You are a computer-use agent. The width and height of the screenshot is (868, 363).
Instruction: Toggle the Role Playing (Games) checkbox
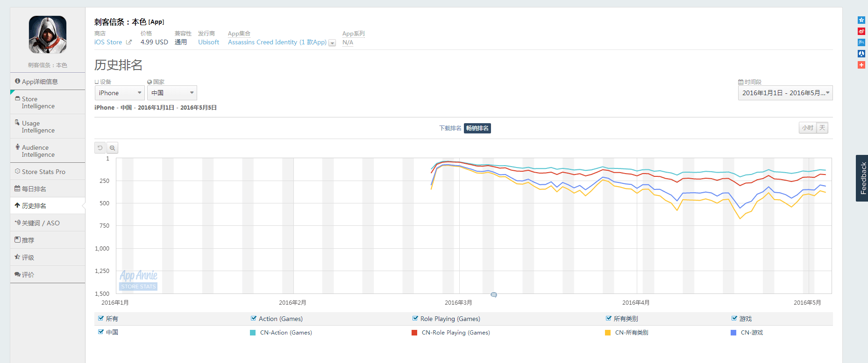click(x=415, y=318)
